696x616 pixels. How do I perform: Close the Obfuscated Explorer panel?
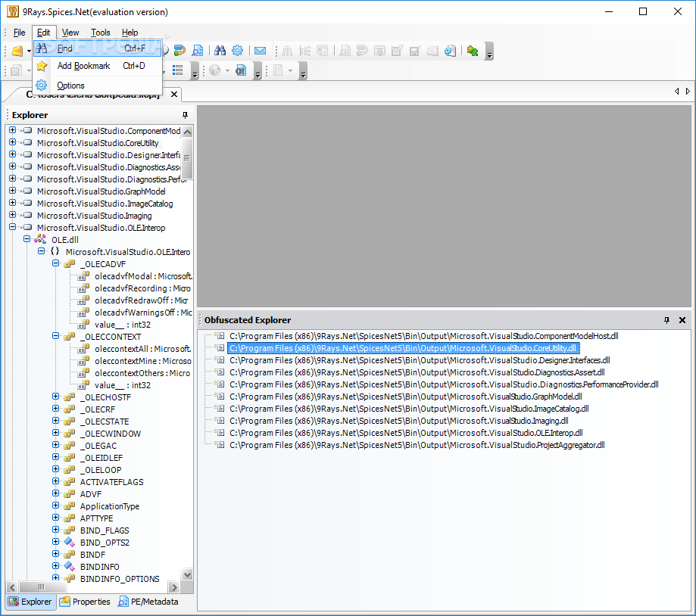pos(682,320)
